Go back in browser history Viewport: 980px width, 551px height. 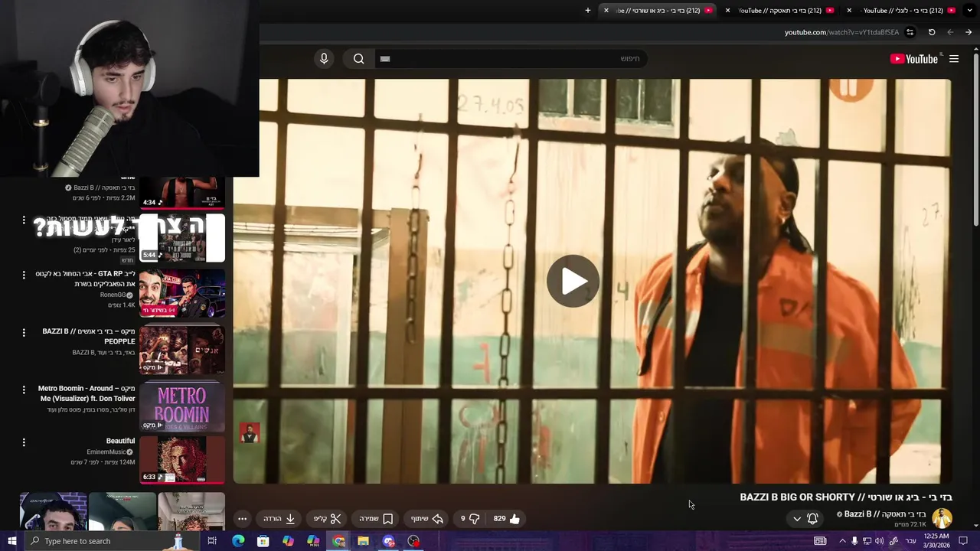(x=969, y=32)
